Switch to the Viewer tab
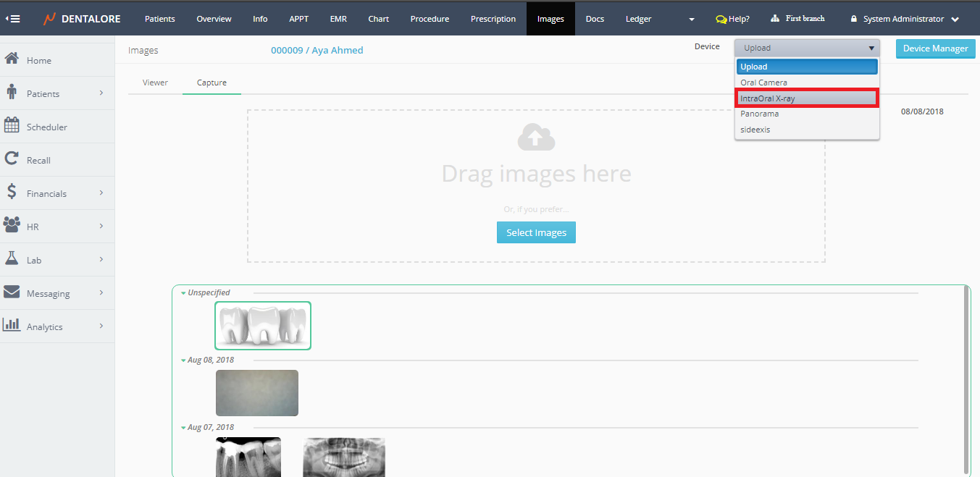 pyautogui.click(x=155, y=83)
